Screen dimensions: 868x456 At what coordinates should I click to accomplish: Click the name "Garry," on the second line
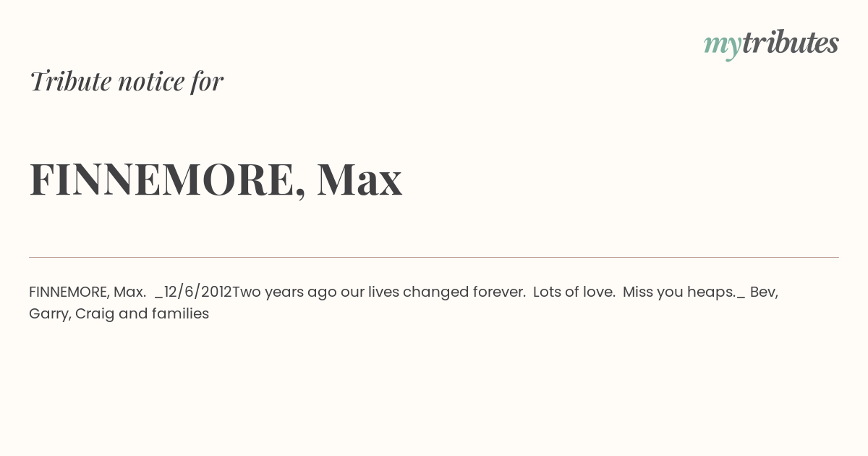(50, 314)
